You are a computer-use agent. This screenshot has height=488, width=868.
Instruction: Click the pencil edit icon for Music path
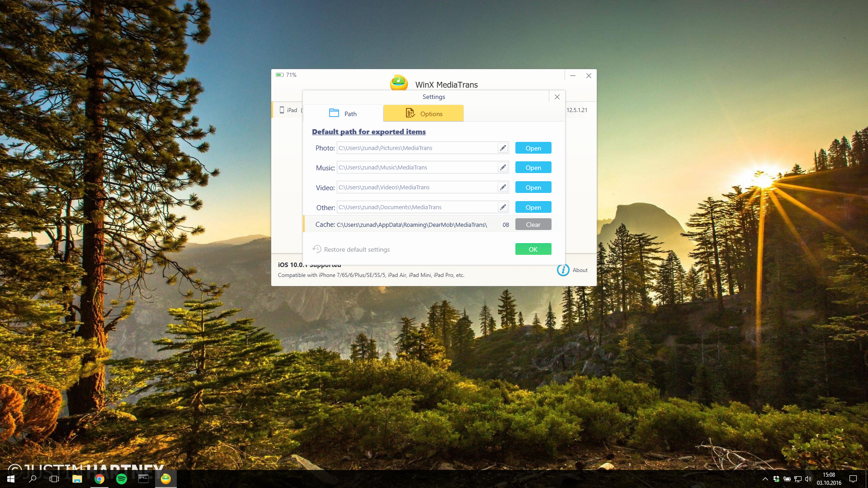[x=503, y=168]
